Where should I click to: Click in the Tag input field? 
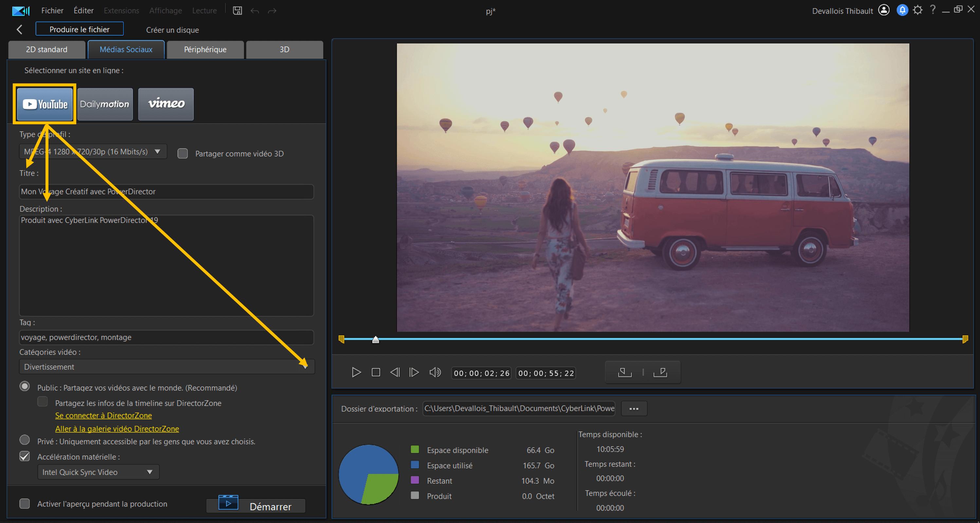click(x=167, y=337)
